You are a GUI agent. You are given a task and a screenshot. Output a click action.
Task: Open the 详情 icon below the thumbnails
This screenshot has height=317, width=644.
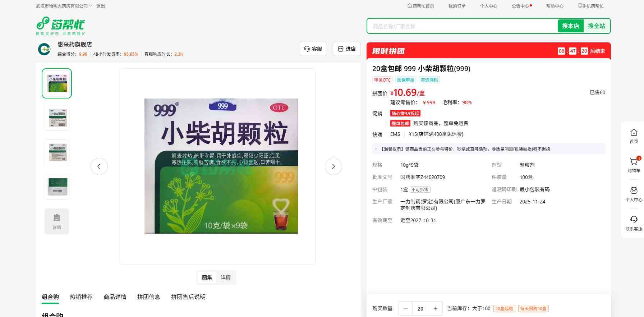pos(57,221)
